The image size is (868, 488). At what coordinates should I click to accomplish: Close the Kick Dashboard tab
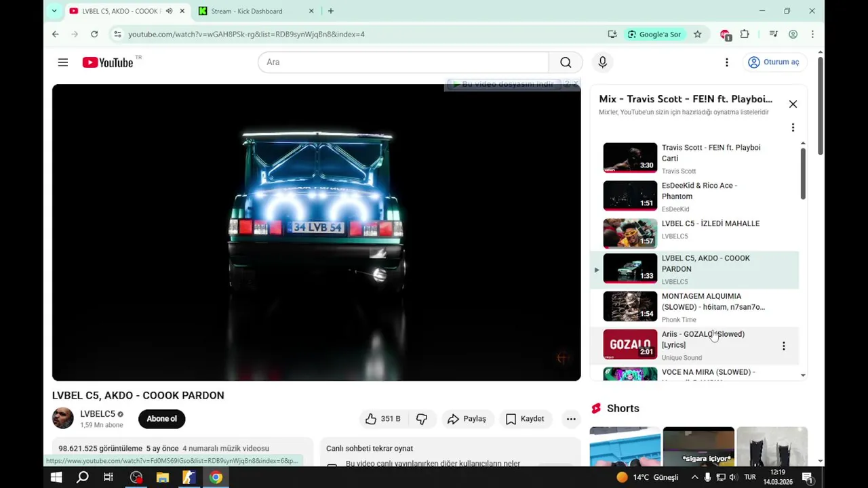[311, 11]
